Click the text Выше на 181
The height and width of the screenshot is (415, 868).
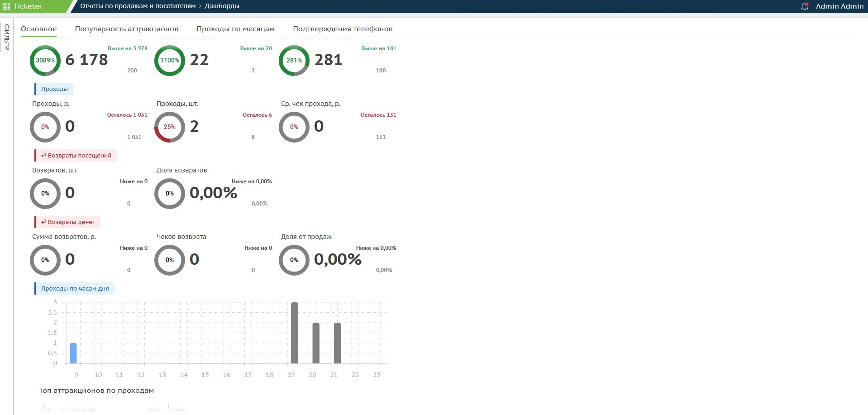pos(379,48)
